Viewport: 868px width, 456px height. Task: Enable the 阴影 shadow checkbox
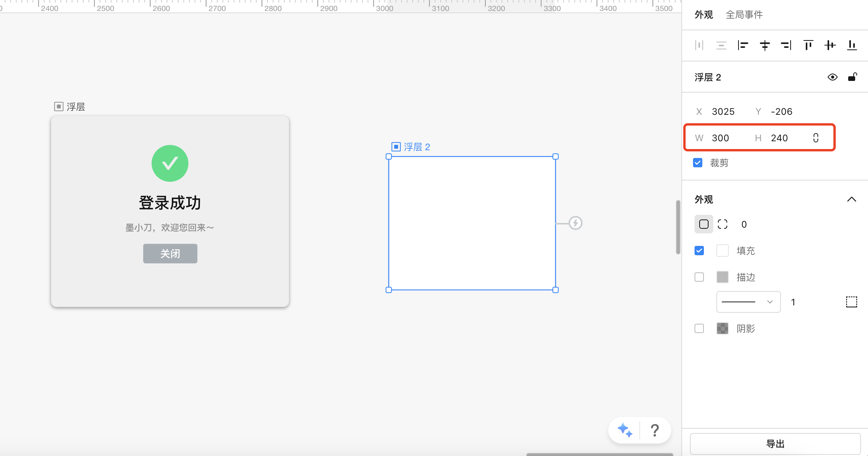click(x=699, y=328)
